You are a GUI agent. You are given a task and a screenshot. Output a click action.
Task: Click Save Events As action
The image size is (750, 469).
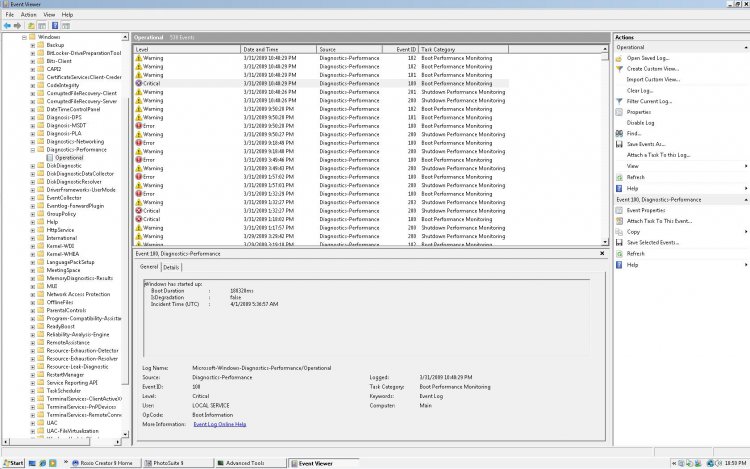646,144
